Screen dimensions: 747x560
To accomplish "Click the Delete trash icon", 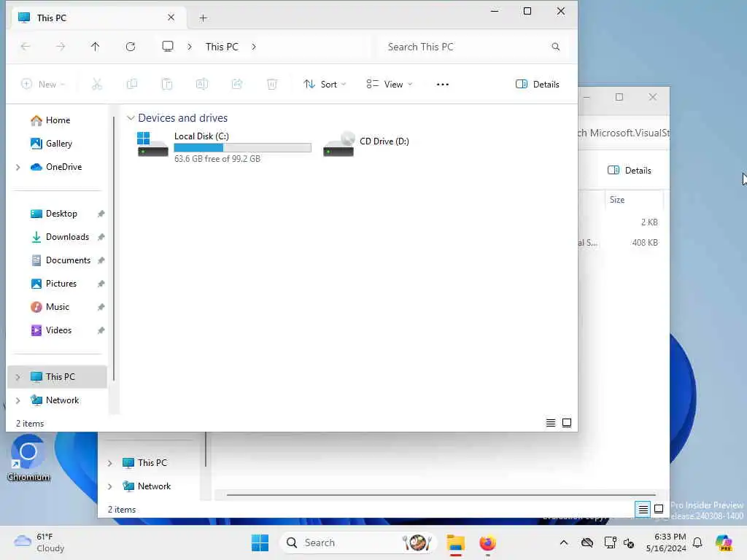I will 272,85.
